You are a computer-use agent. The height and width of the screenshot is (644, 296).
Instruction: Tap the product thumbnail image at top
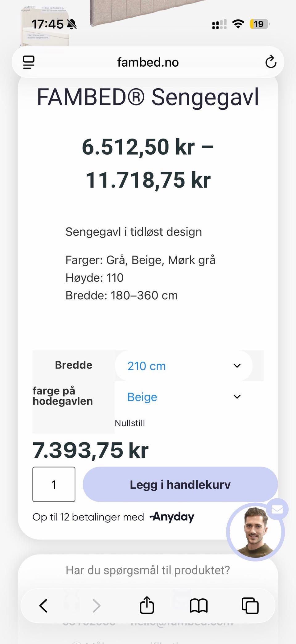point(45,25)
